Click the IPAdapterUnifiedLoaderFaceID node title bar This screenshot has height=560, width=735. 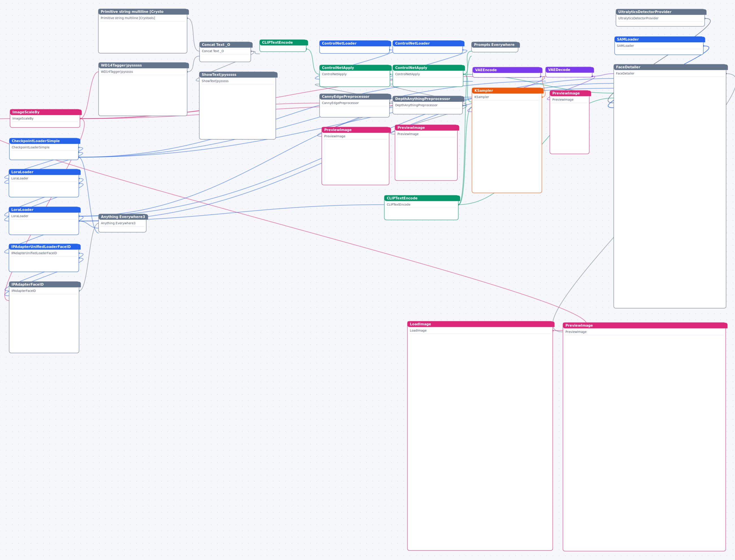(45, 247)
